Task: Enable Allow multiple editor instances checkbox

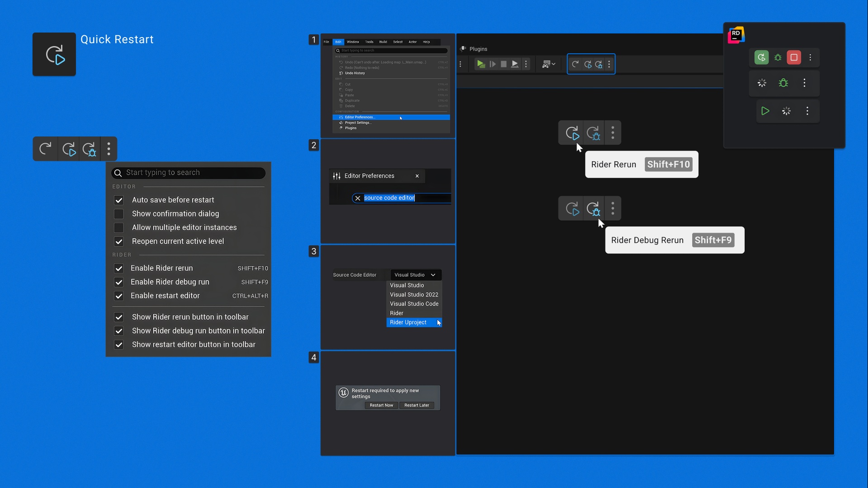Action: click(x=119, y=227)
